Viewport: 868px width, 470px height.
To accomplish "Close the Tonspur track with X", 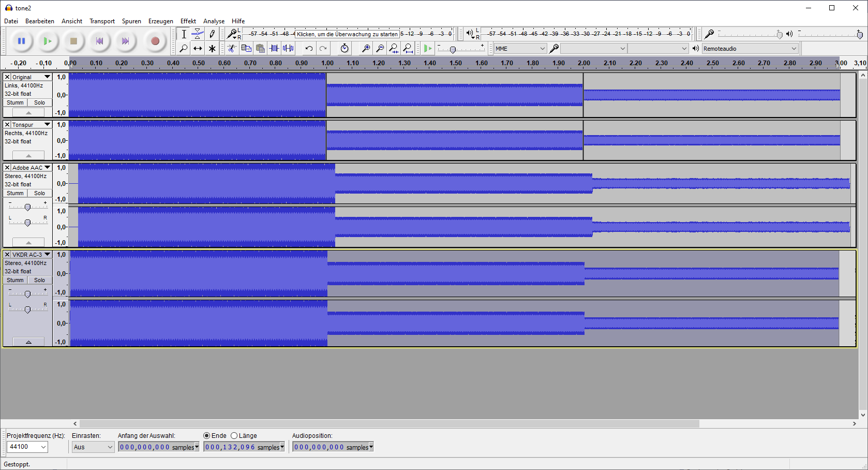I will coord(7,125).
